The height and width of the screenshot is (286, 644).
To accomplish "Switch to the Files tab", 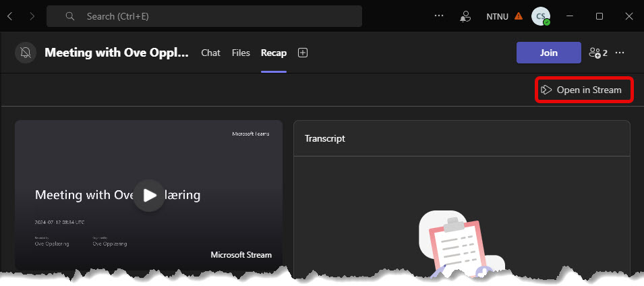I will (241, 53).
